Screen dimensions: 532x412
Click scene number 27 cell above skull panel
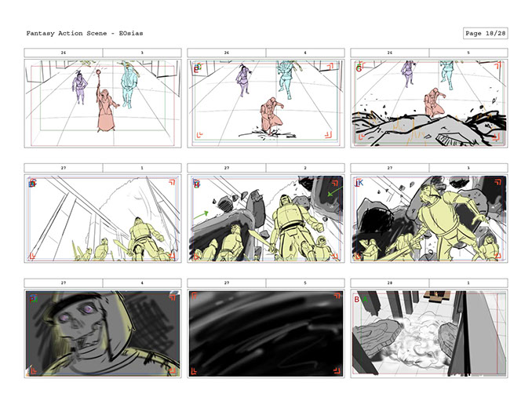pyautogui.click(x=64, y=282)
